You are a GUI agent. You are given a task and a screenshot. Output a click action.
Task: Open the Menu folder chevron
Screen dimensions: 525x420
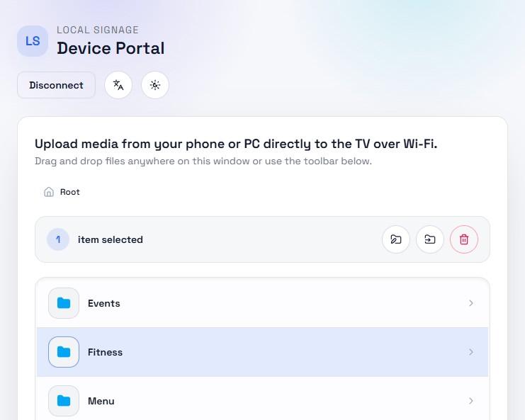coord(471,401)
